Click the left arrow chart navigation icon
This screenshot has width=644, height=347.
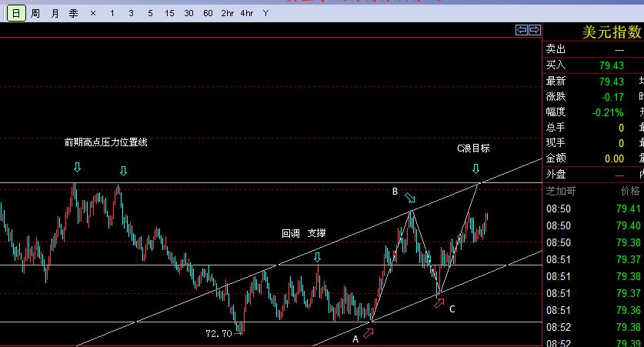coord(522,30)
